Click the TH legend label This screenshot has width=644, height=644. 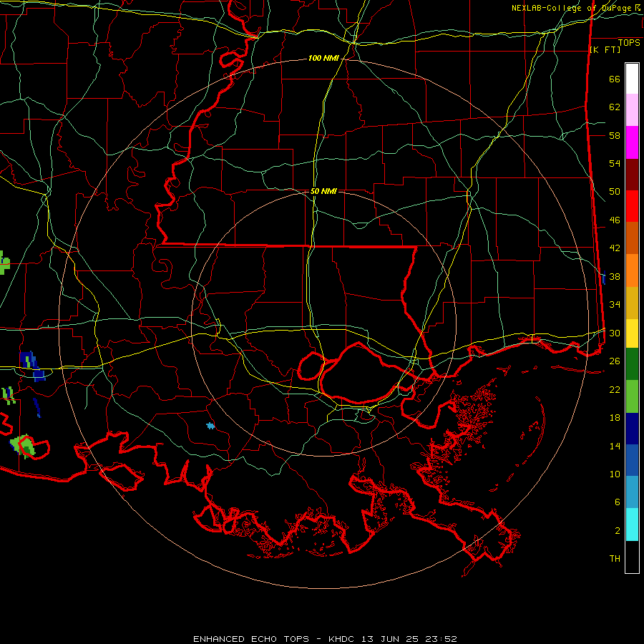pyautogui.click(x=615, y=559)
